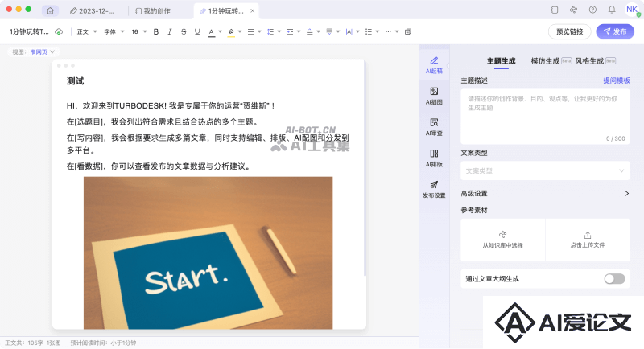
Task: Click the 发布 publish button
Action: tap(615, 31)
